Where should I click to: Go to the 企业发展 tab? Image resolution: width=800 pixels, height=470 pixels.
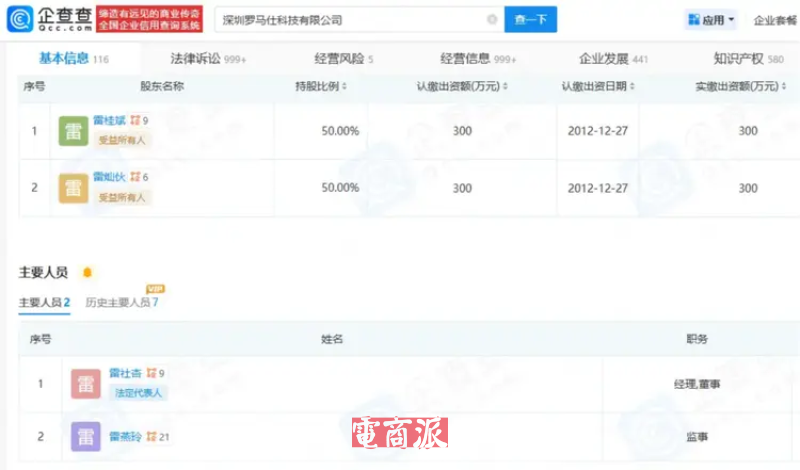[x=613, y=59]
